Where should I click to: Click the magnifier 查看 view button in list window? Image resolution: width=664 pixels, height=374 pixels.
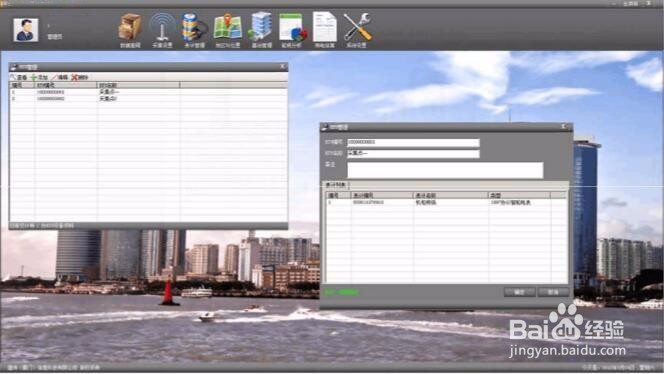19,78
